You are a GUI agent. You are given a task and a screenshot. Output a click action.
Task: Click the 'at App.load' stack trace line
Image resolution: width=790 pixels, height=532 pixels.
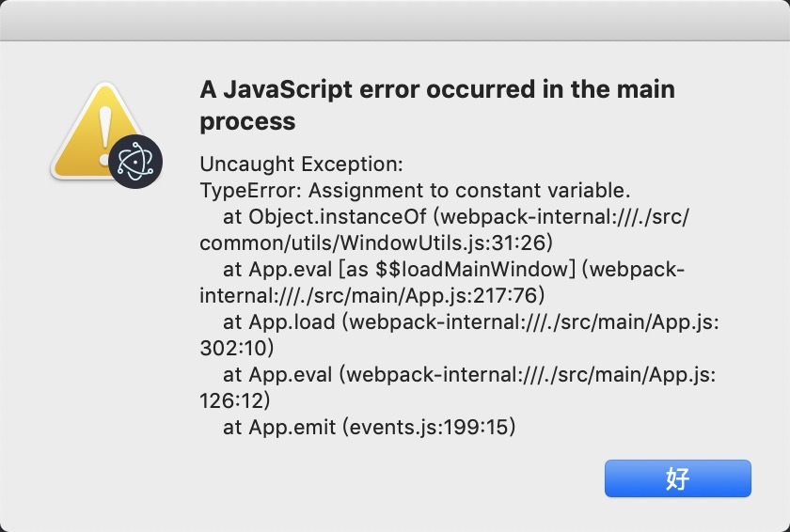coord(470,322)
